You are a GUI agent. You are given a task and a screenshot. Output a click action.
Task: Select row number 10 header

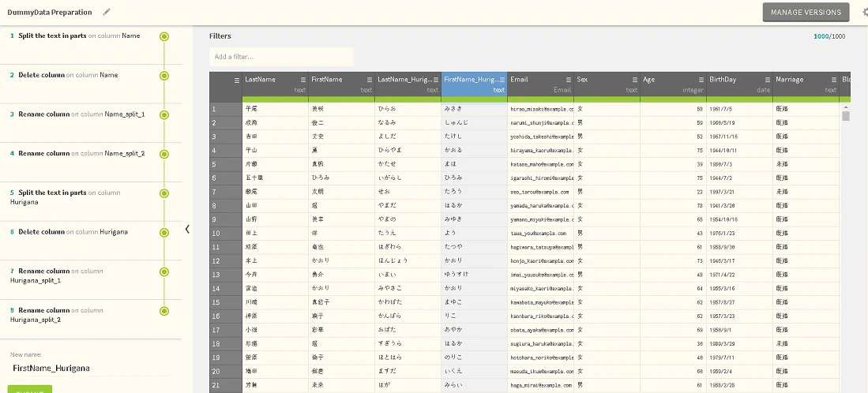226,234
